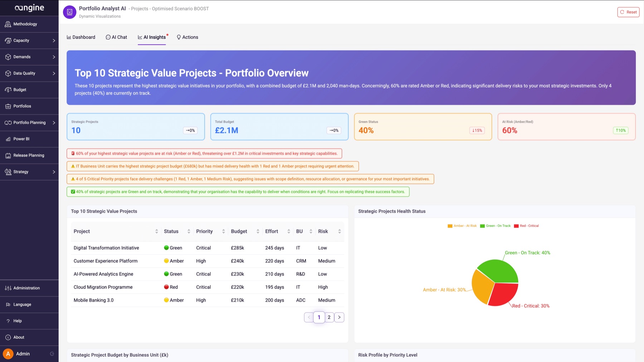Open the Methodology sidebar icon
Screen dimensions: 644x362
pos(8,24)
